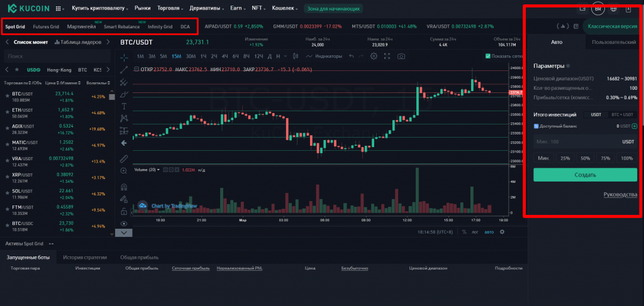Screen dimensions: 644x306
Task: Click the magnet mode drawing icon
Action: click(x=124, y=187)
